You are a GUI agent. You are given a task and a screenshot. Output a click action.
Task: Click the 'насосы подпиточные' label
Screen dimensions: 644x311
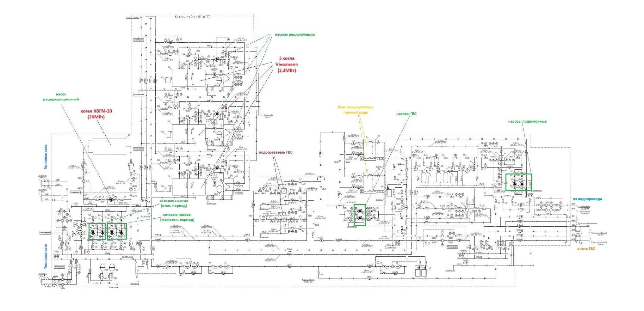click(x=527, y=121)
